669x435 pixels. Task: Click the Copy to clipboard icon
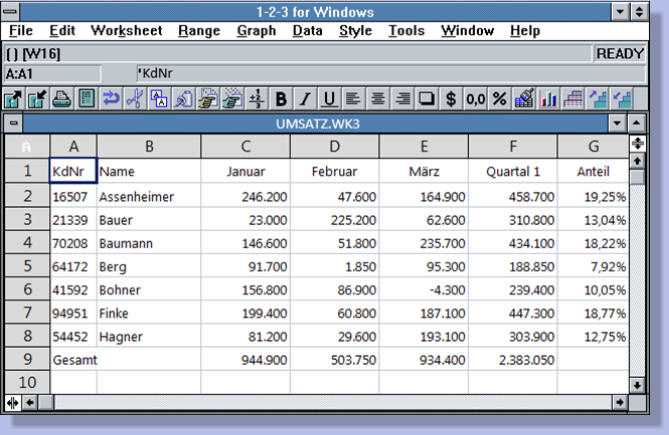click(159, 99)
